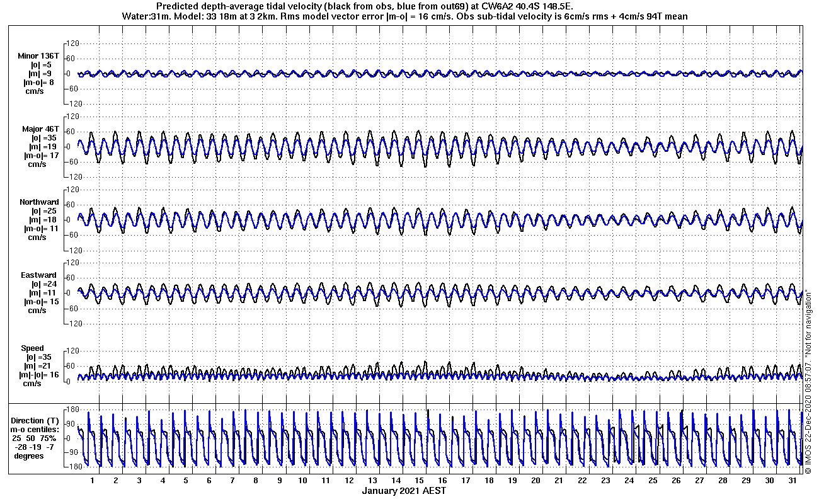This screenshot has width=819, height=504.
Task: Select '|o| =24' in the Eastward panel
Action: pos(43,284)
